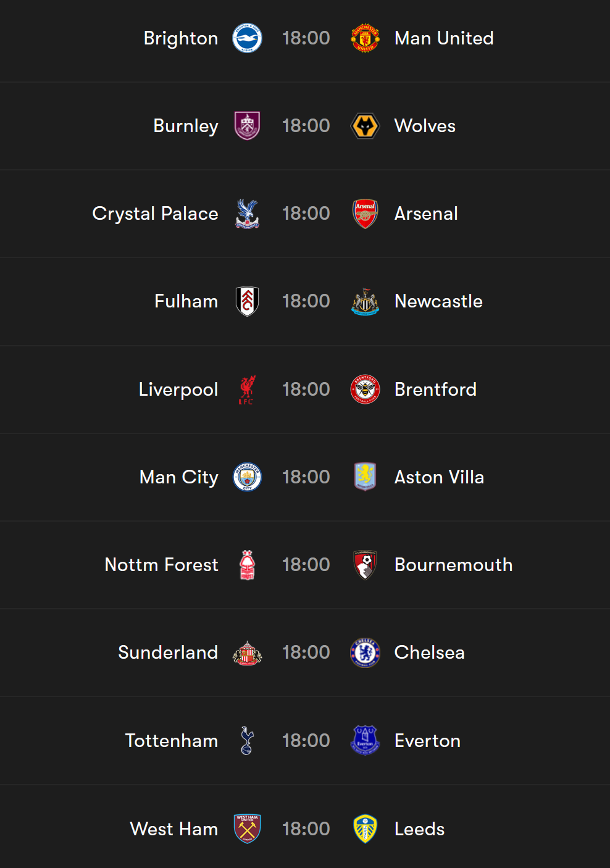
Task: Select the Liverpool LFC liver bird crest
Action: tap(247, 390)
